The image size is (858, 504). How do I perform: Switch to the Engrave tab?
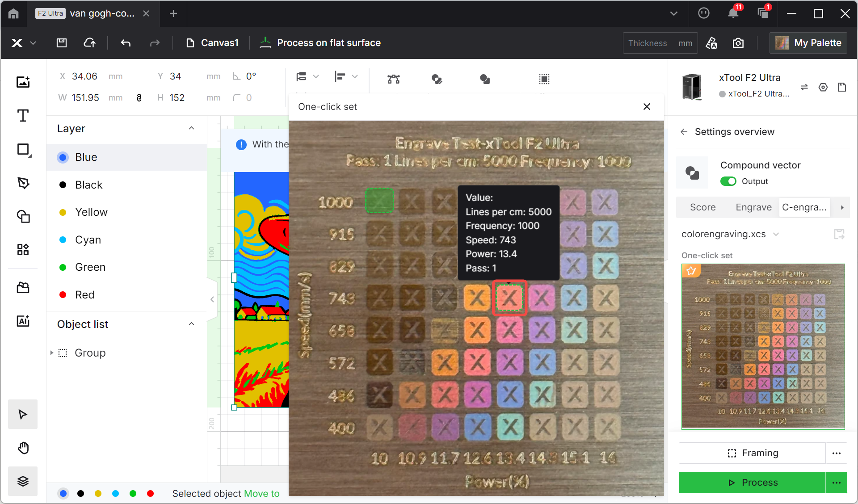(x=754, y=207)
